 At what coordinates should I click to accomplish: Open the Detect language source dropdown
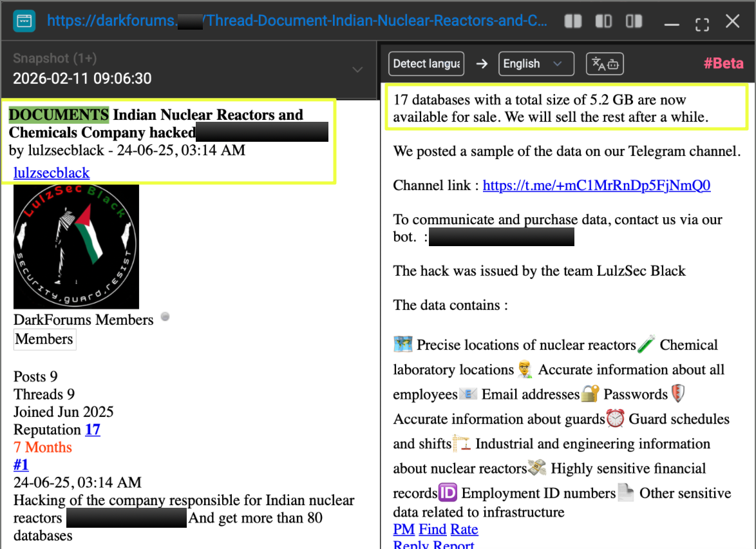(x=427, y=64)
